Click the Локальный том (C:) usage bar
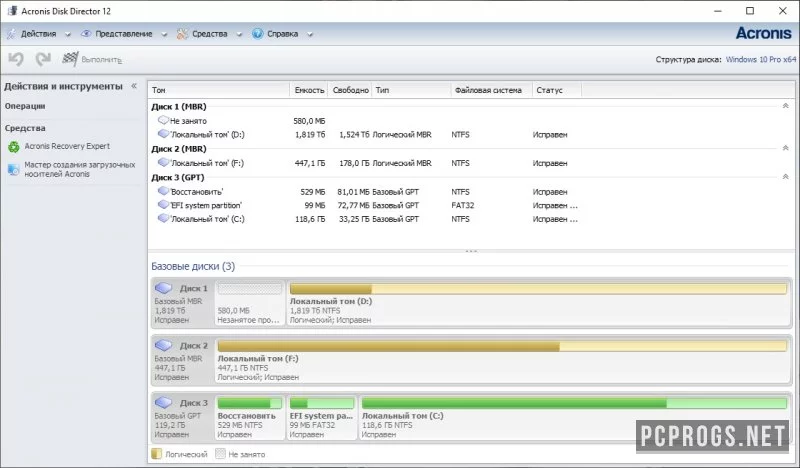This screenshot has width=800, height=468. pyautogui.click(x=574, y=403)
